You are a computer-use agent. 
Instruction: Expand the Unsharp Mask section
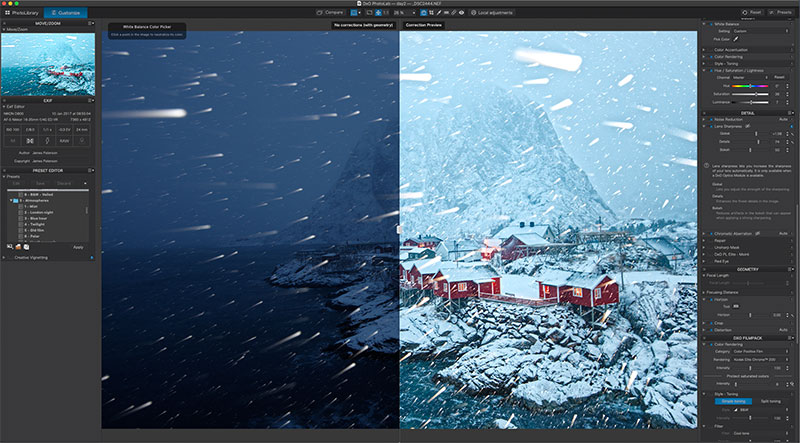[704, 247]
